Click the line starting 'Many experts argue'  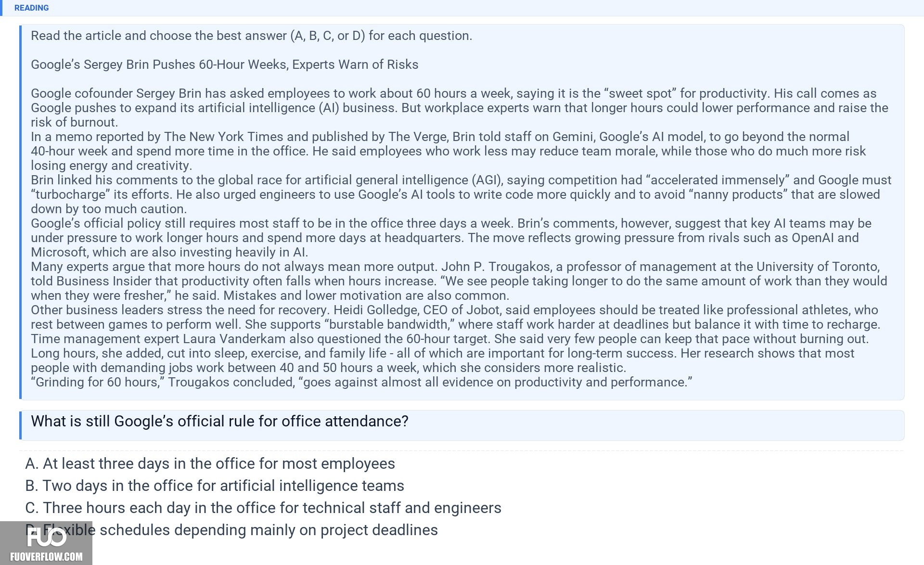(455, 267)
